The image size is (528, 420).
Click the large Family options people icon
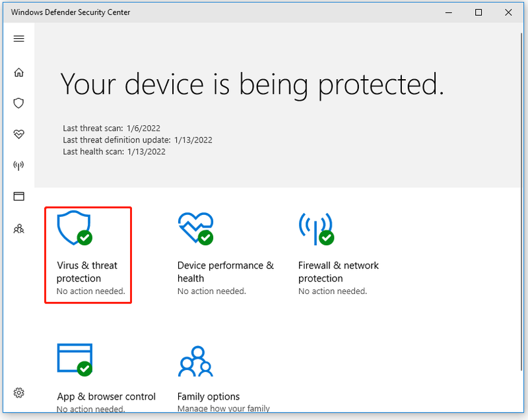[x=195, y=361]
